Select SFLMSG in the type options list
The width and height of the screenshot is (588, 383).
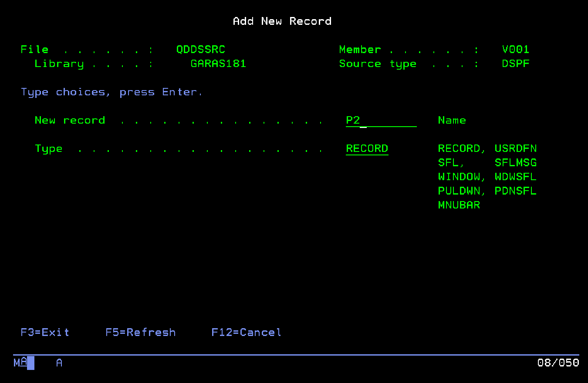[x=515, y=163]
